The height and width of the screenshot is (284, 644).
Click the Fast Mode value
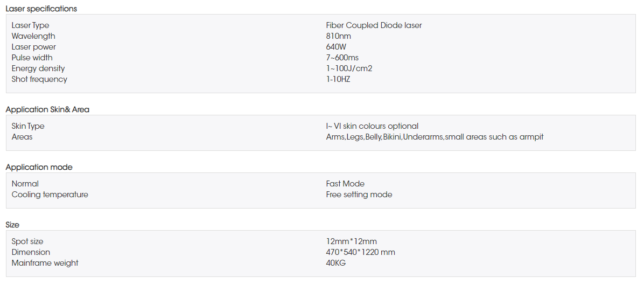coord(345,184)
